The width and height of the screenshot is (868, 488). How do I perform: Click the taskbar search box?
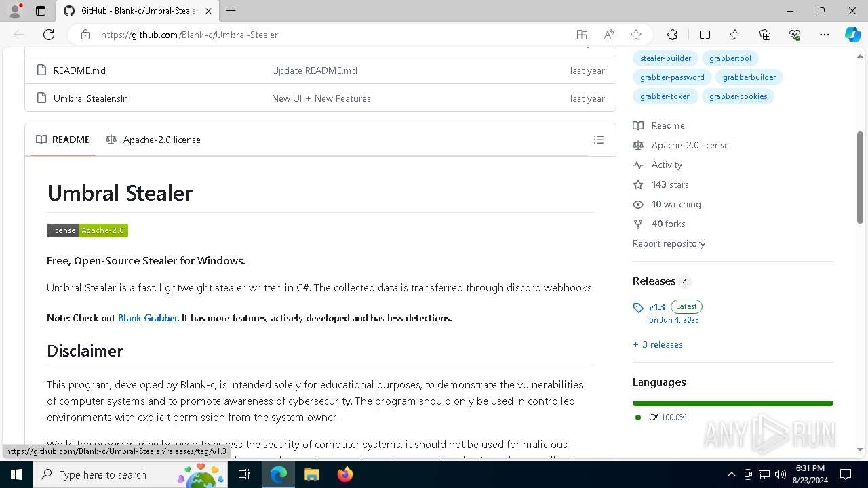[x=132, y=474]
